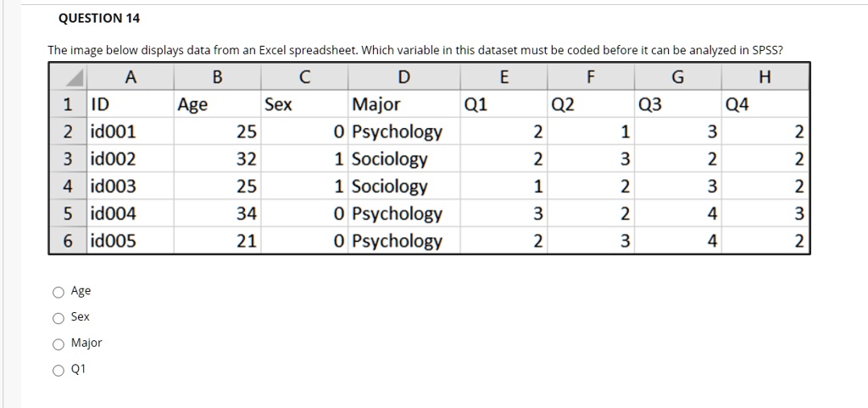Click spreadsheet column header H
868x408 pixels.
coord(765,78)
